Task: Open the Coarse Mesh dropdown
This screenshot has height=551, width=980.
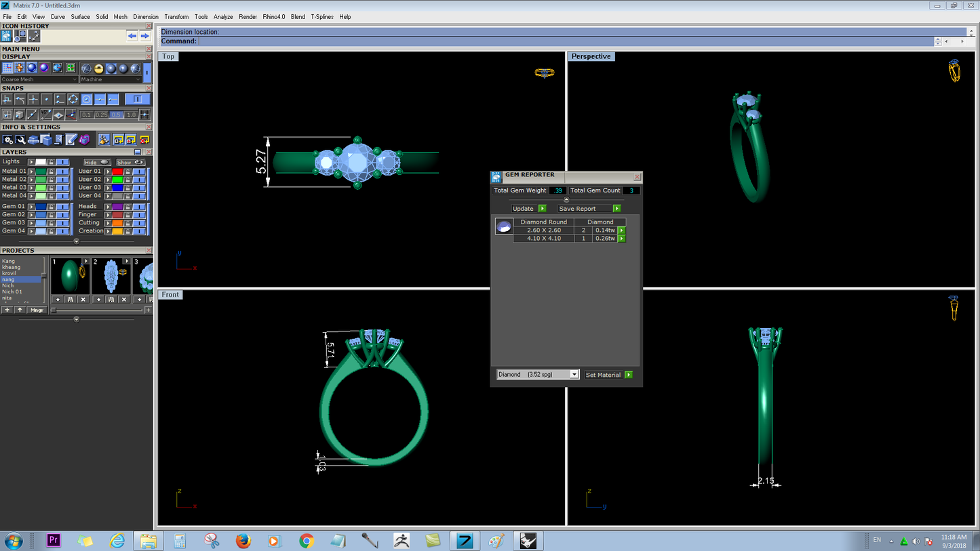Action: 39,79
